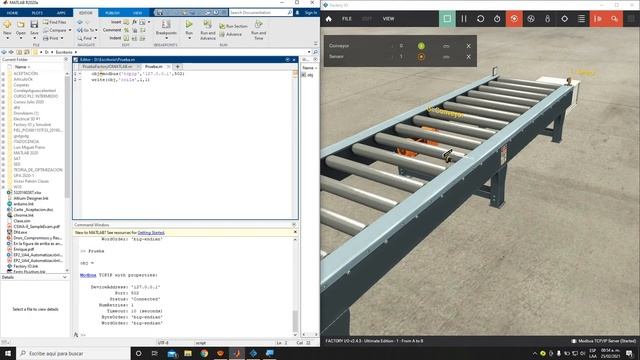Click the Factory IO crosshair target icon
Viewport: 640px width, 360px height.
(x=564, y=19)
